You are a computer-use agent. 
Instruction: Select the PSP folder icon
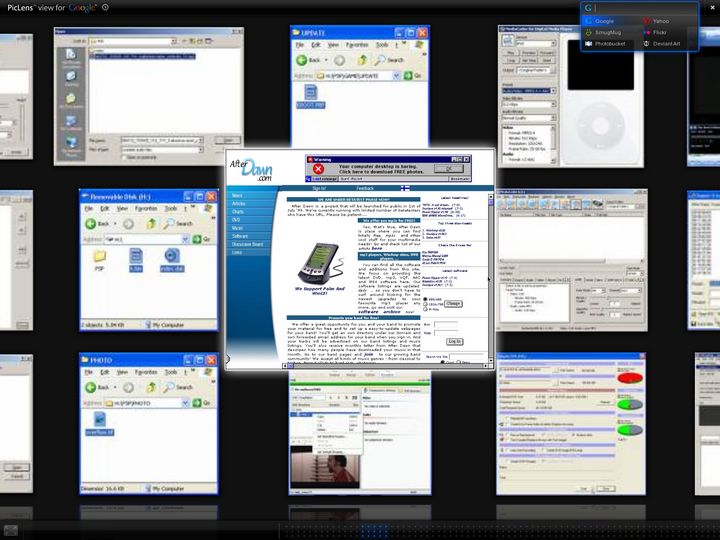click(x=99, y=260)
